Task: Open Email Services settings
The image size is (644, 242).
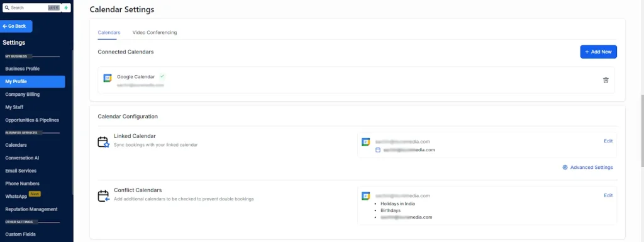Action: (x=21, y=171)
